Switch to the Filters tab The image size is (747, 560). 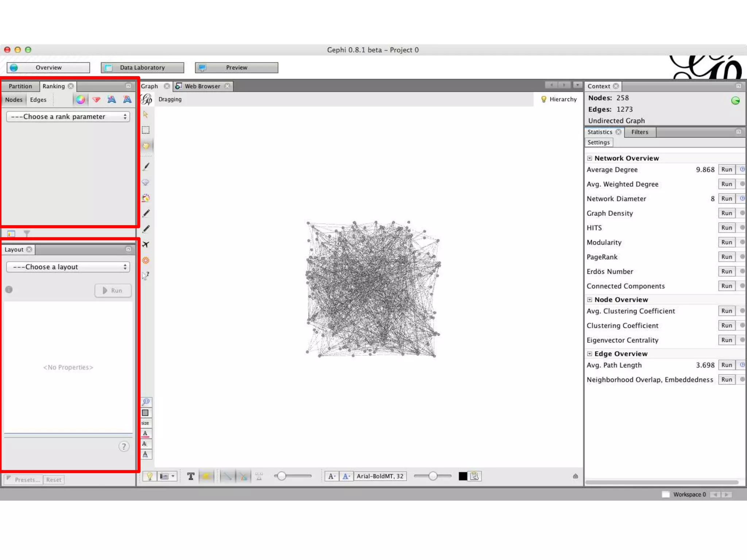[639, 132]
